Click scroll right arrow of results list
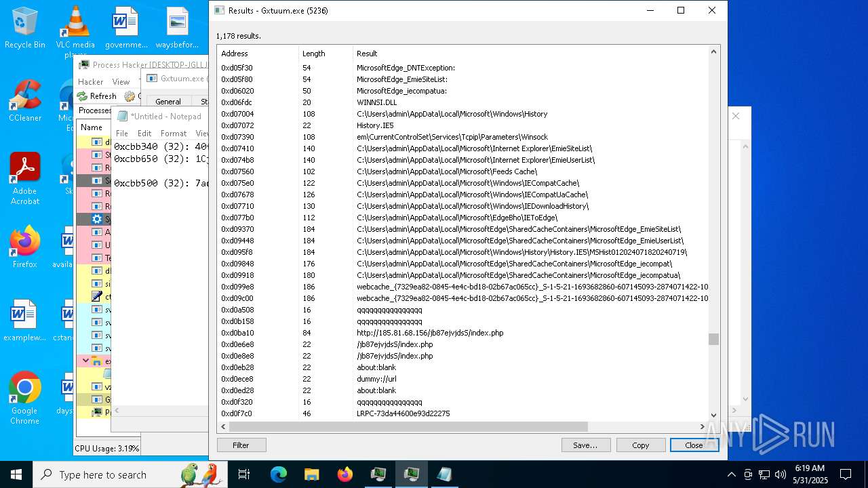This screenshot has height=488, width=868. tap(703, 426)
